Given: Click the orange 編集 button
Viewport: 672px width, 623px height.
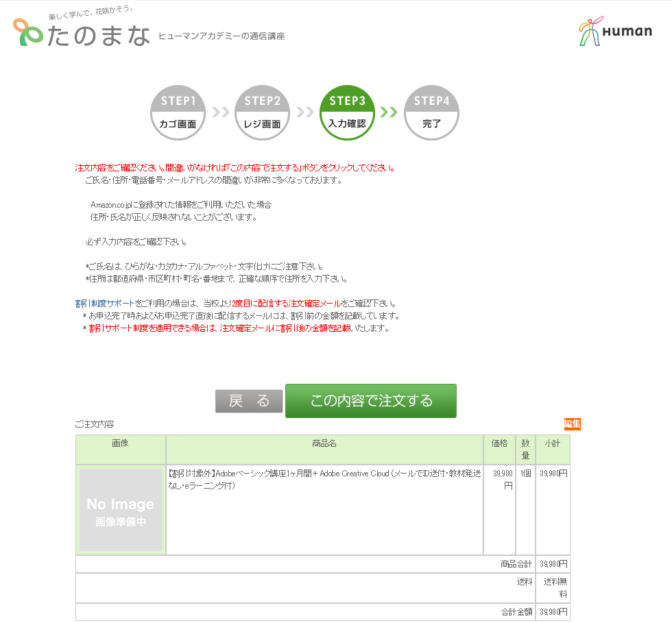Looking at the screenshot, I should tap(572, 424).
